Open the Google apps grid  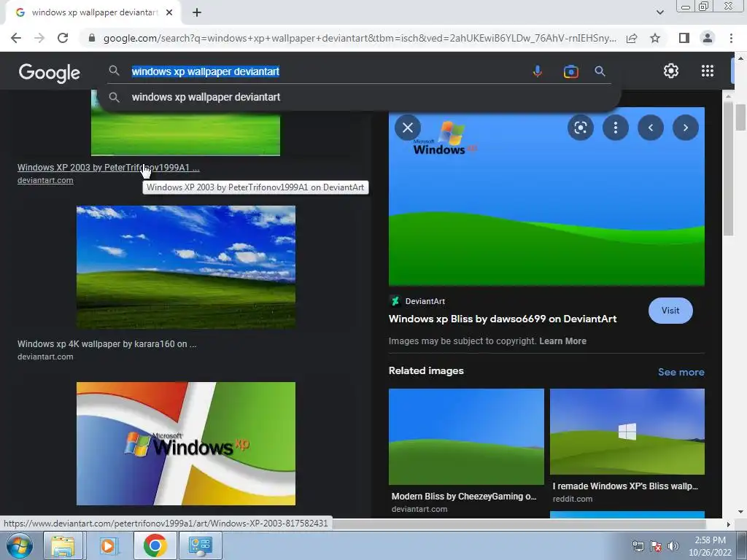point(708,71)
